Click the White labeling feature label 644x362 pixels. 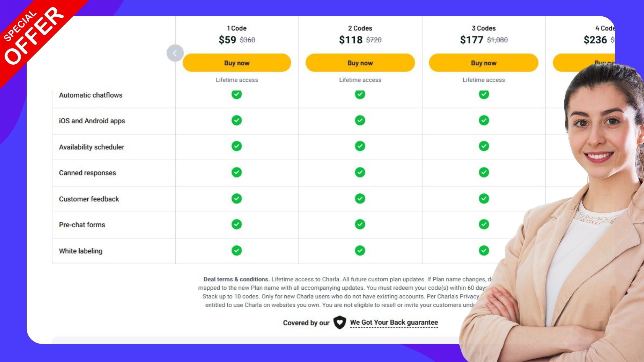click(80, 251)
